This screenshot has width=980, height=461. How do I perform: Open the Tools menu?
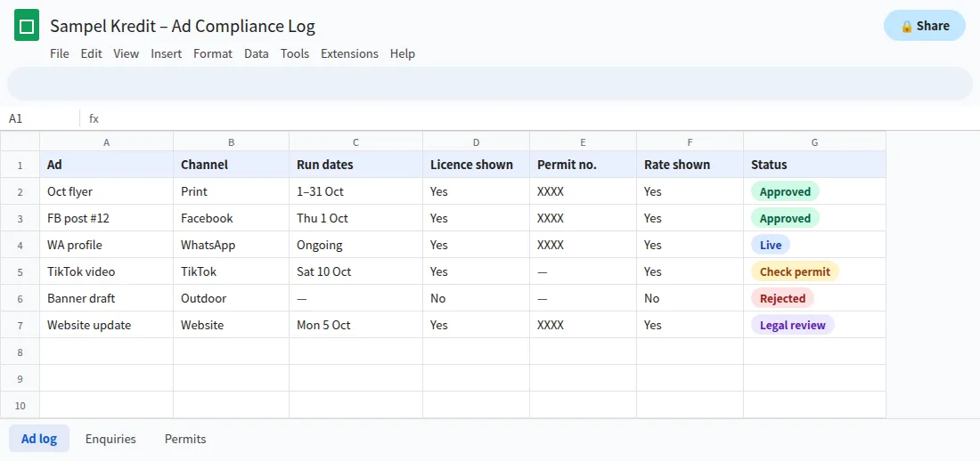click(x=295, y=53)
